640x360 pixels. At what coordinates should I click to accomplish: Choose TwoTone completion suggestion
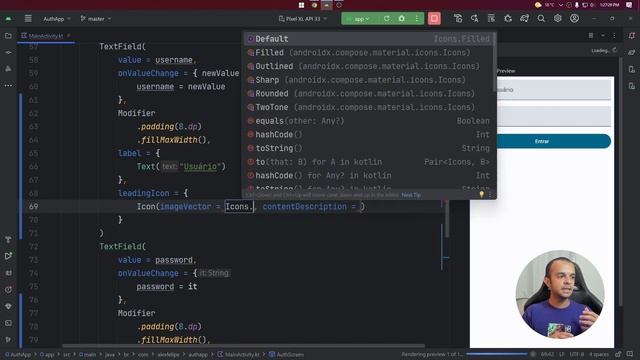(x=369, y=107)
